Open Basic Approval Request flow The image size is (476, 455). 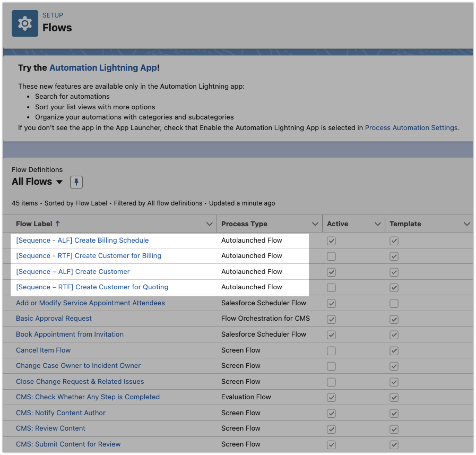pos(54,318)
